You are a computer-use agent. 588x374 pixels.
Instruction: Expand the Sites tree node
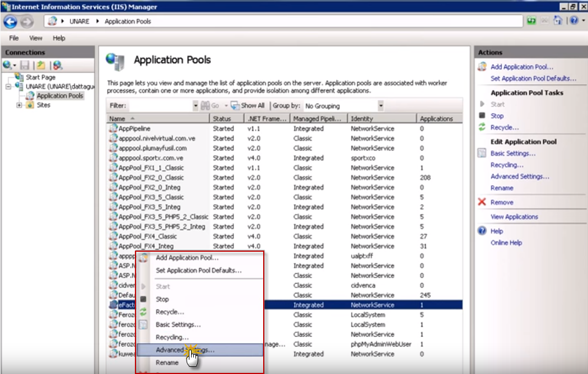(x=19, y=105)
